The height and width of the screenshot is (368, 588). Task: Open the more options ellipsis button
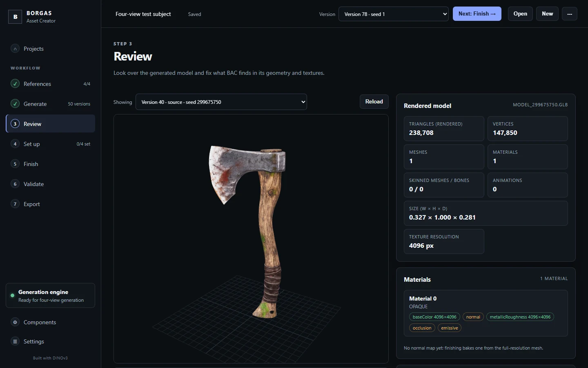click(x=570, y=14)
